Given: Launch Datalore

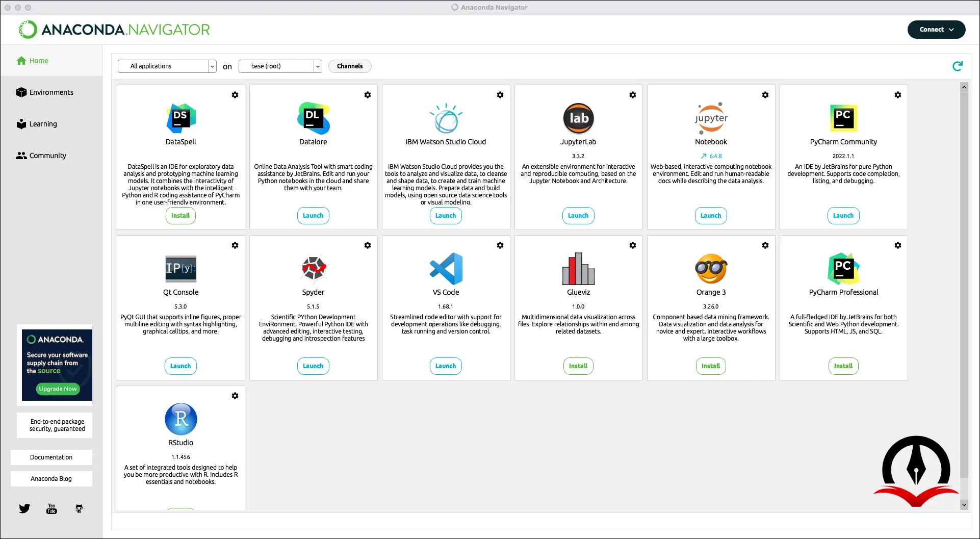Looking at the screenshot, I should click(x=313, y=216).
